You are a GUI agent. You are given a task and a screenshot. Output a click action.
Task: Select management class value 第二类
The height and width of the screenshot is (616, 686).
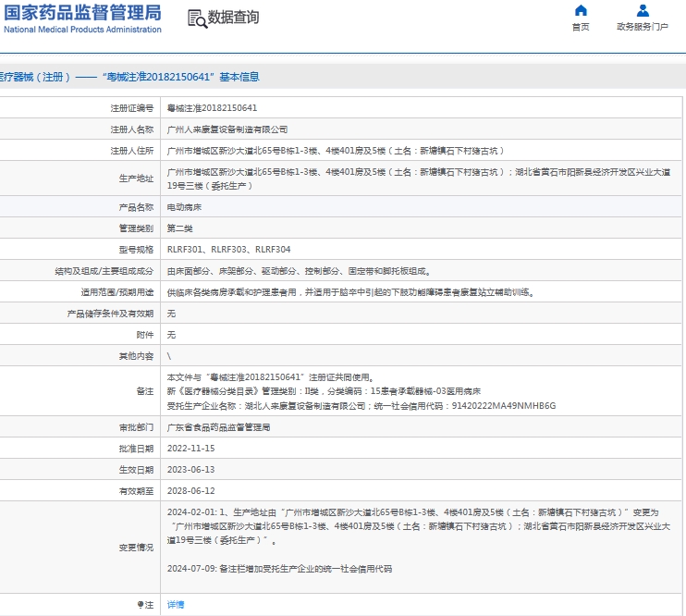pyautogui.click(x=179, y=228)
